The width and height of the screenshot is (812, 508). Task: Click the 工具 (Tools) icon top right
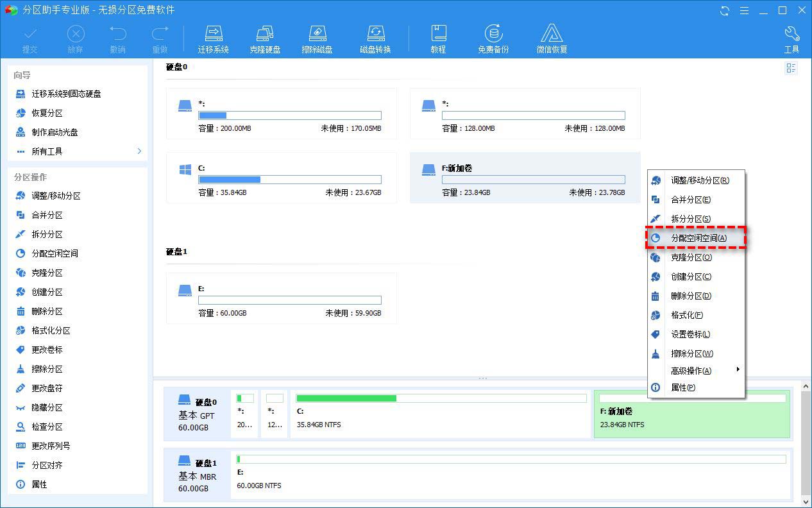pos(791,37)
